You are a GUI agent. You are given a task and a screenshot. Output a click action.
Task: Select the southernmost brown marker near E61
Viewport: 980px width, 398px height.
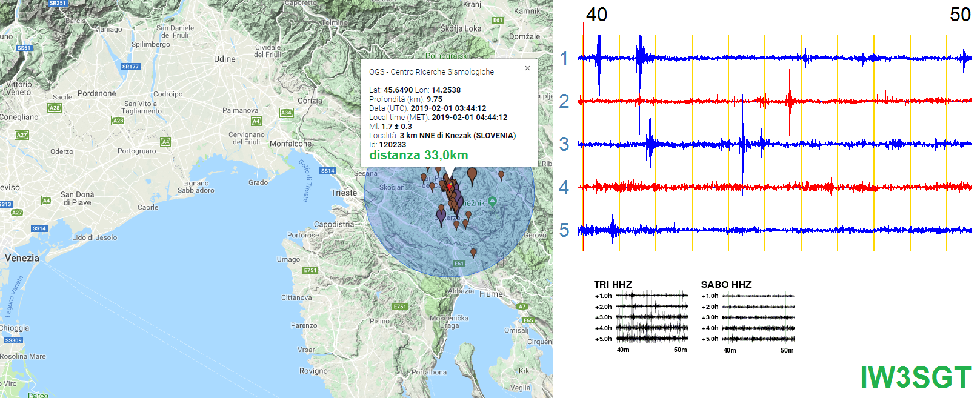[473, 253]
